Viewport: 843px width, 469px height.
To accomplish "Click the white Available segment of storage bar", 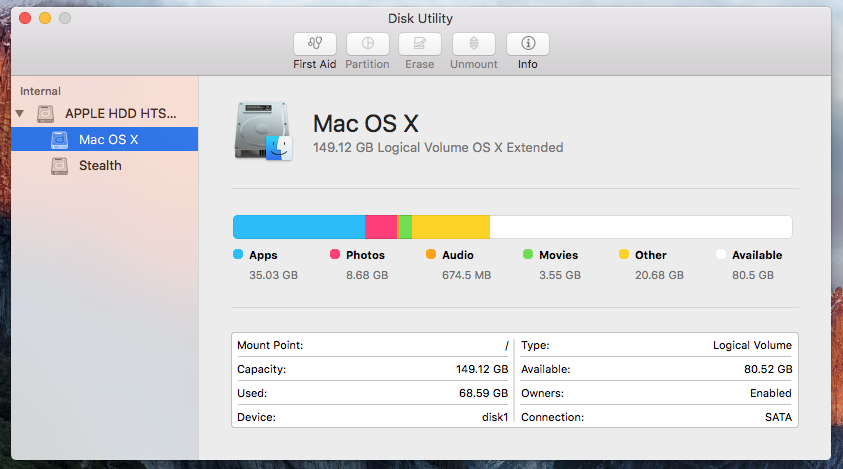I will click(x=641, y=227).
